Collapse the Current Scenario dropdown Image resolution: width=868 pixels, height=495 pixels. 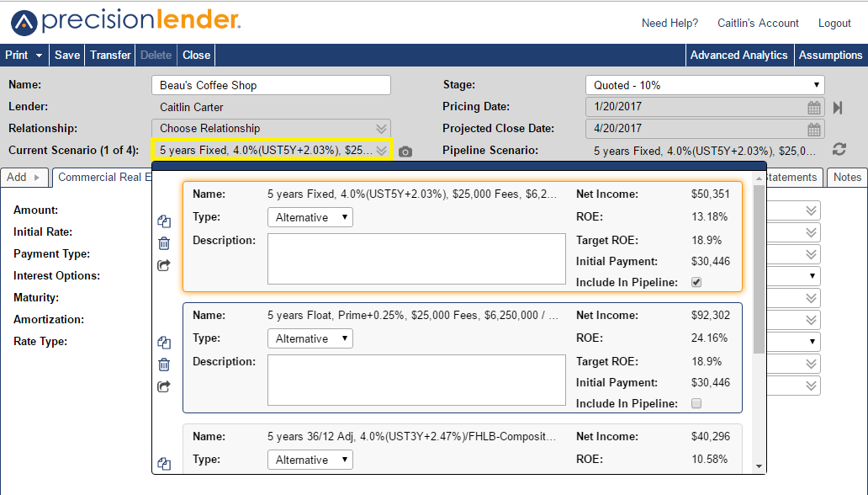[381, 150]
